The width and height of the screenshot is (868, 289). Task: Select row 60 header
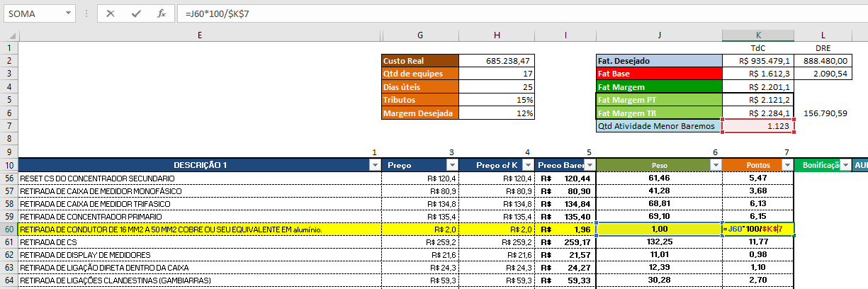[9, 229]
